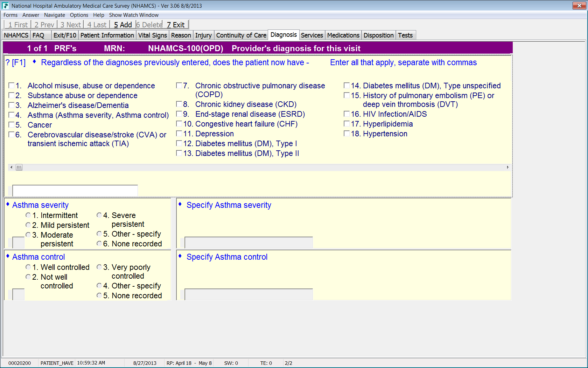The width and height of the screenshot is (588, 368).
Task: Select None recorded for asthma severity
Action: click(99, 244)
